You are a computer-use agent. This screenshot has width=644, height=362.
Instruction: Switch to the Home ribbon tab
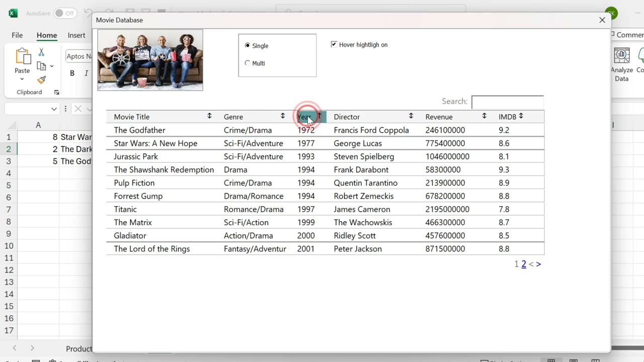[x=46, y=35]
